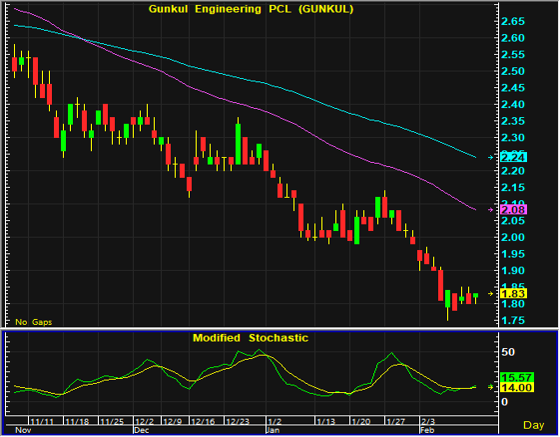Click the Jan month label
Image resolution: width=560 pixels, height=437 pixels.
click(272, 430)
